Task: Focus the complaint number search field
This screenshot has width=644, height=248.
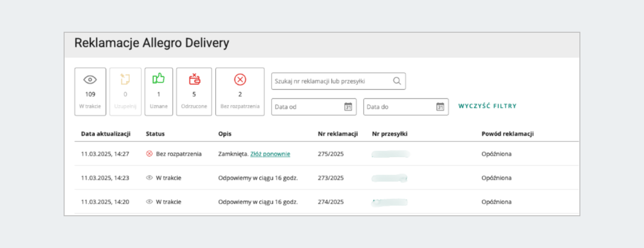Action: pos(339,81)
